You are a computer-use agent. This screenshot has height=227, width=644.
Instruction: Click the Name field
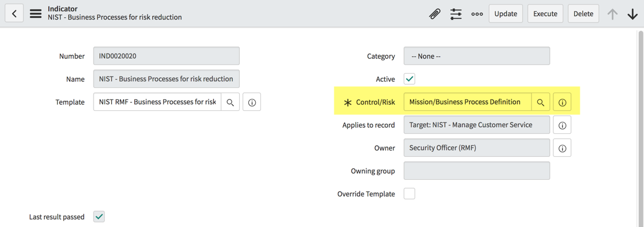[166, 79]
